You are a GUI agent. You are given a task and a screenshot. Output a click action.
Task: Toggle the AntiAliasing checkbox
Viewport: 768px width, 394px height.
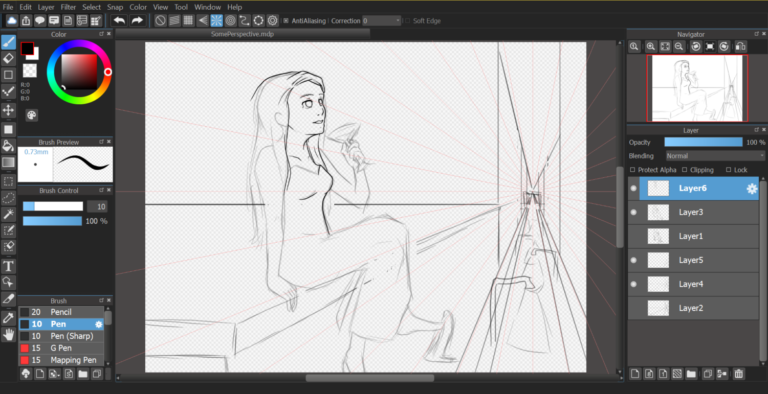[x=286, y=21]
